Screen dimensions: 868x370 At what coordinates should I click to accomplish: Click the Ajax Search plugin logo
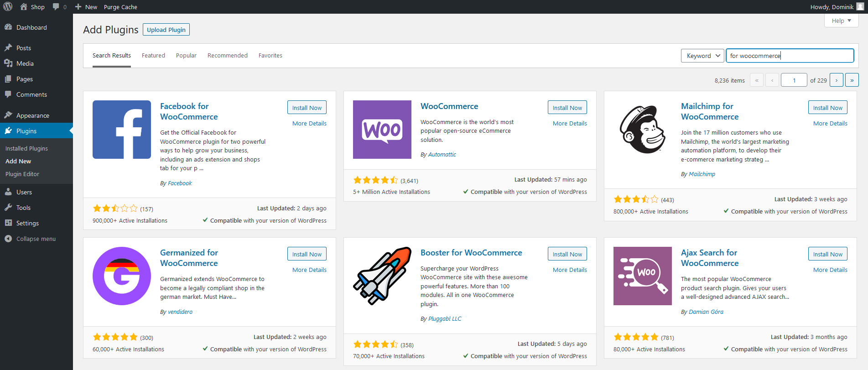pyautogui.click(x=643, y=276)
